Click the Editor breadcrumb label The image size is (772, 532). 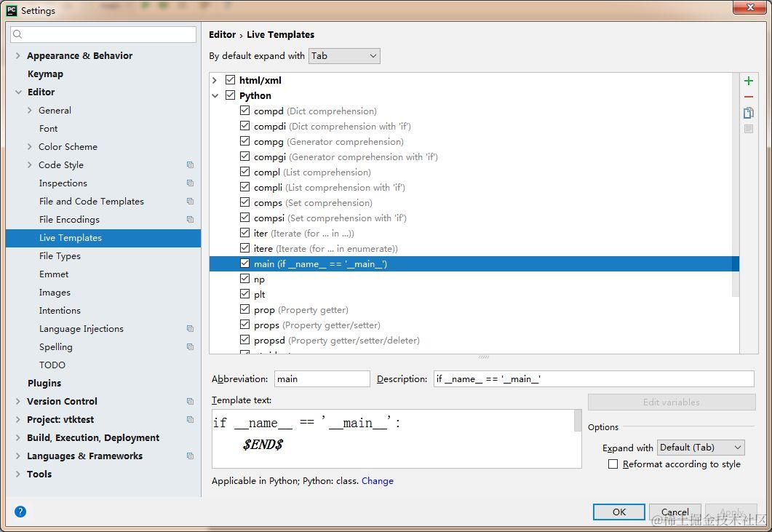click(x=222, y=34)
